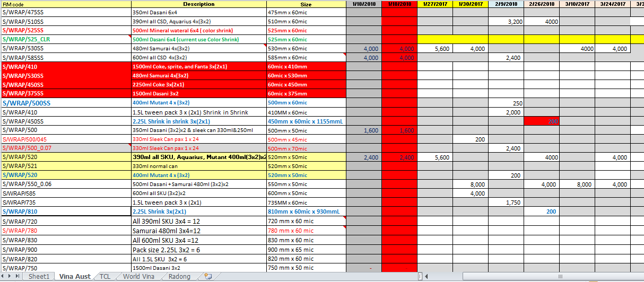
Task: Select size 810mm x 60mic x 930mmL
Action: [x=306, y=211]
